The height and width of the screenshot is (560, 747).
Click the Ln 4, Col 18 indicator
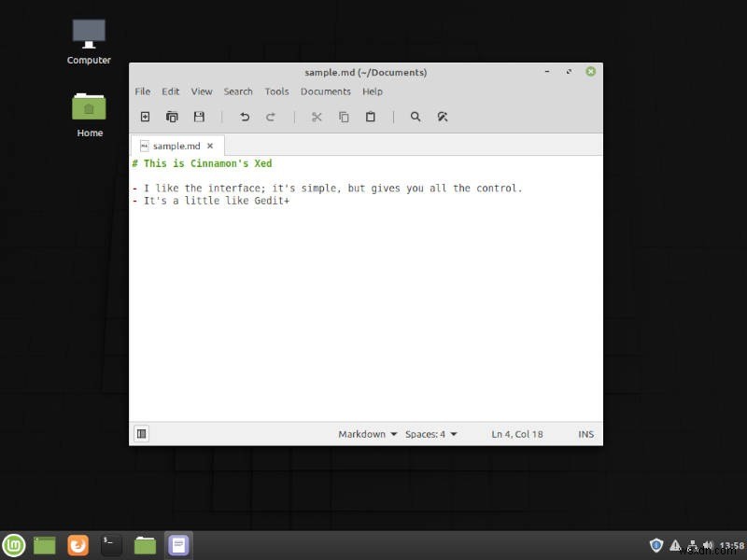[x=517, y=433]
